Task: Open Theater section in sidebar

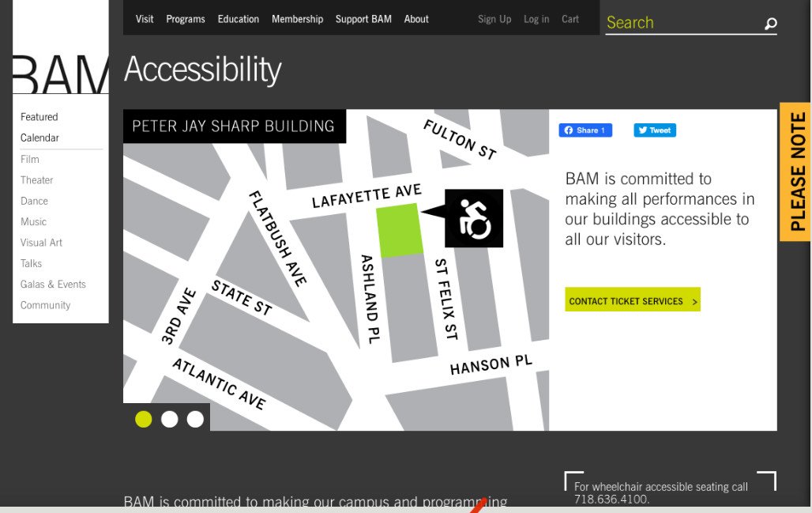Action: point(37,179)
